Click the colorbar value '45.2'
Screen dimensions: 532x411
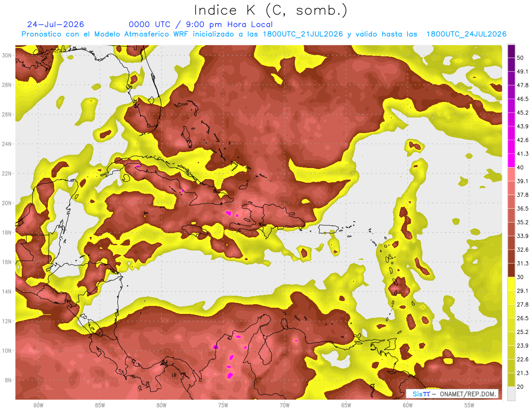[523, 113]
